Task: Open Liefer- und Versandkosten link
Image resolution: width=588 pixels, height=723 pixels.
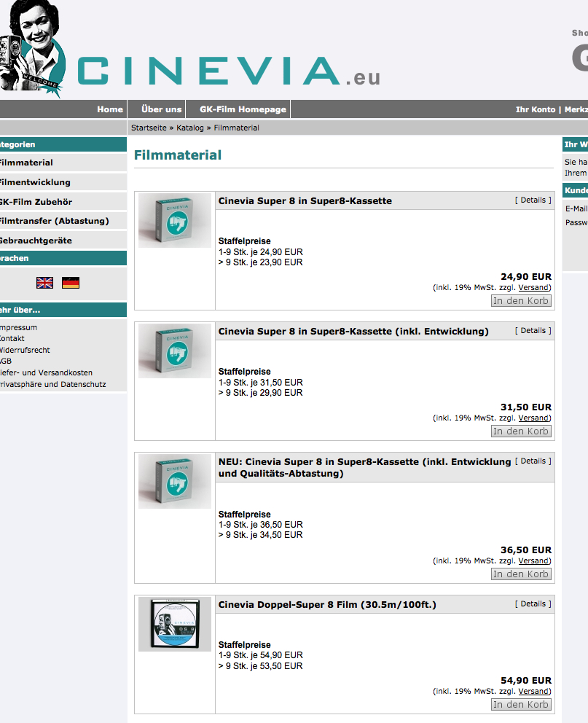Action: (46, 372)
